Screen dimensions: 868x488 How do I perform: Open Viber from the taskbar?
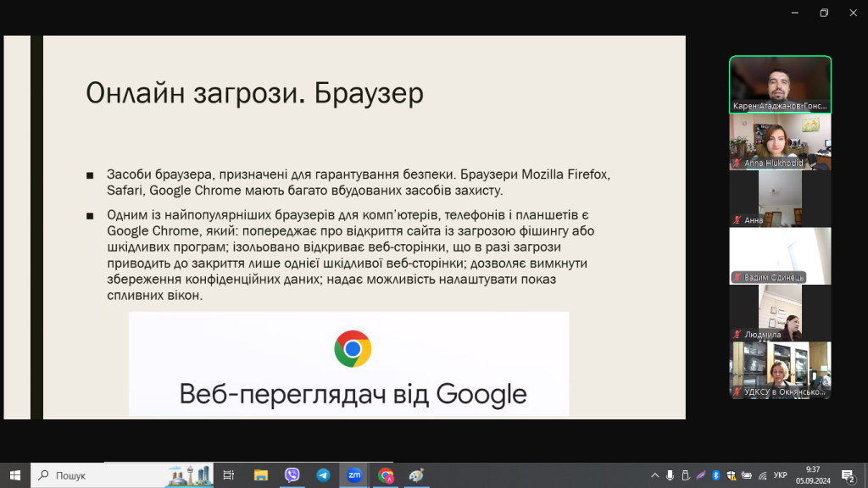(292, 475)
